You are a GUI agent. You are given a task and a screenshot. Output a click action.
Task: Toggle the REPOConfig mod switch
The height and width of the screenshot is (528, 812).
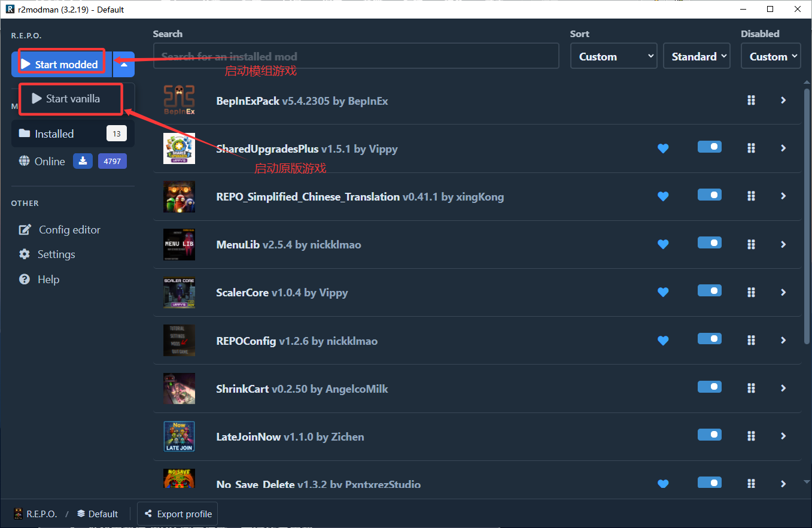click(x=709, y=339)
